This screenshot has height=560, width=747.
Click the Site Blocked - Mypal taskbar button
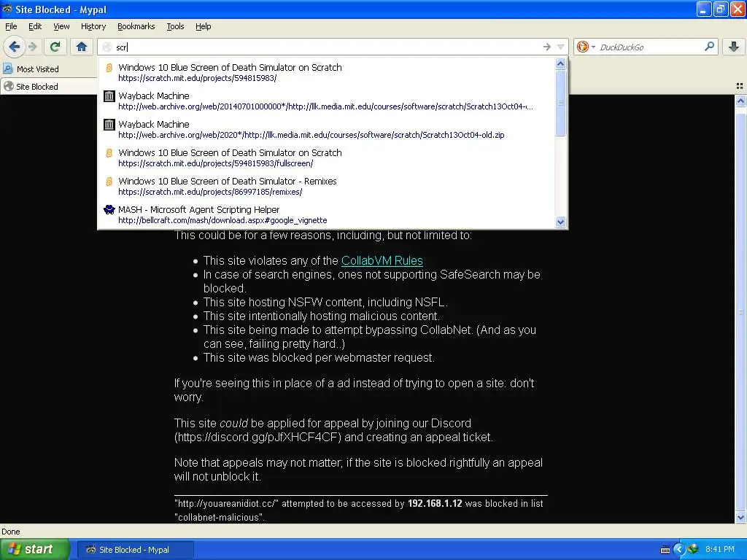pos(135,550)
